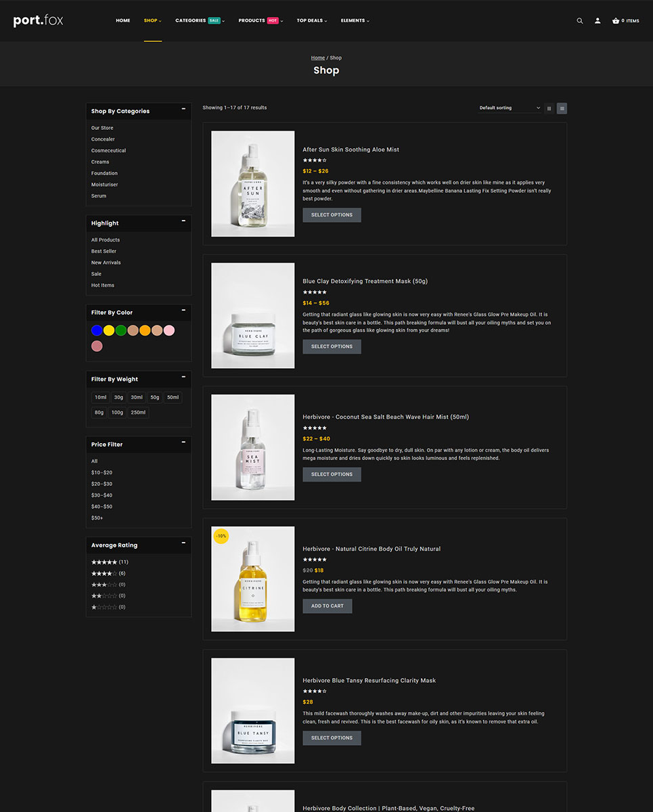The image size is (653, 812).
Task: Open the shopping cart basket icon
Action: 616,21
